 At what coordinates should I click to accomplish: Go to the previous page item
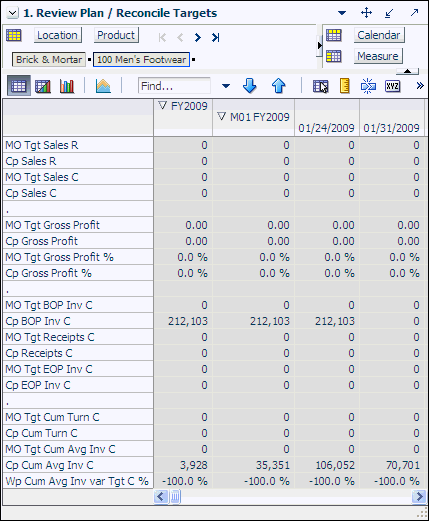(x=180, y=37)
